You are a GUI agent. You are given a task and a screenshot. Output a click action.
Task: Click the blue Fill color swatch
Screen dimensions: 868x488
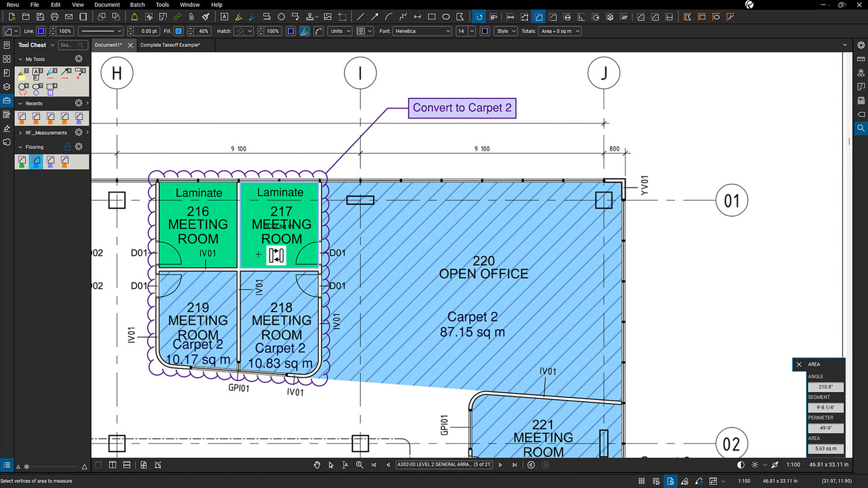click(178, 31)
